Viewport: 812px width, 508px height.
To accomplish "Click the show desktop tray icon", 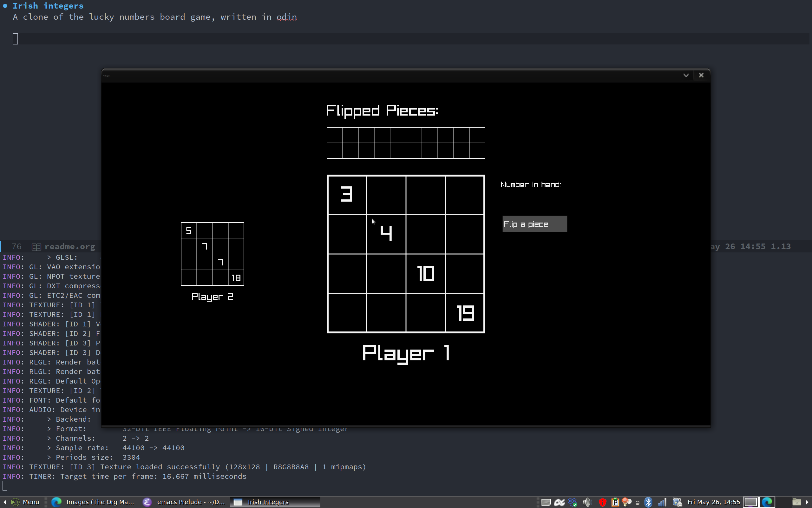I will [546, 502].
